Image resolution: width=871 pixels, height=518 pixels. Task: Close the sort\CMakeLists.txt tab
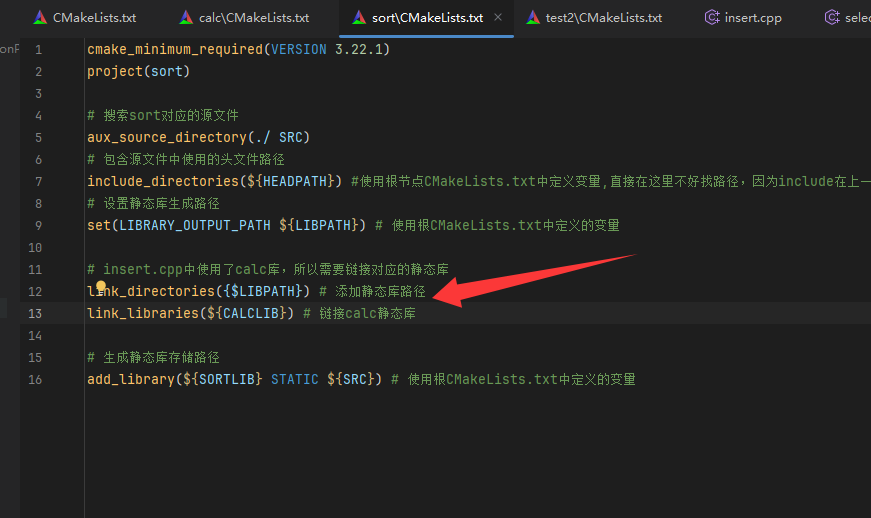[x=498, y=18]
